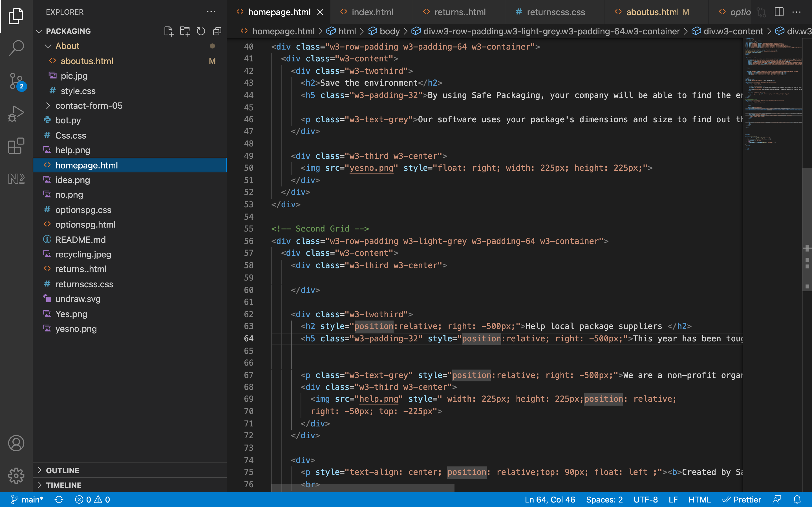This screenshot has height=507, width=812.
Task: Open the Manage settings gear
Action: 16,475
